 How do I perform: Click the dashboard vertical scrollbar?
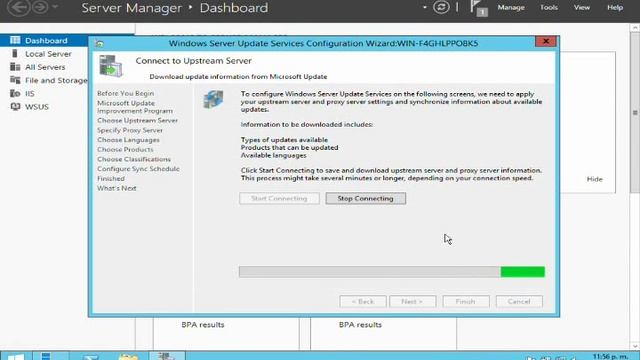tap(635, 112)
